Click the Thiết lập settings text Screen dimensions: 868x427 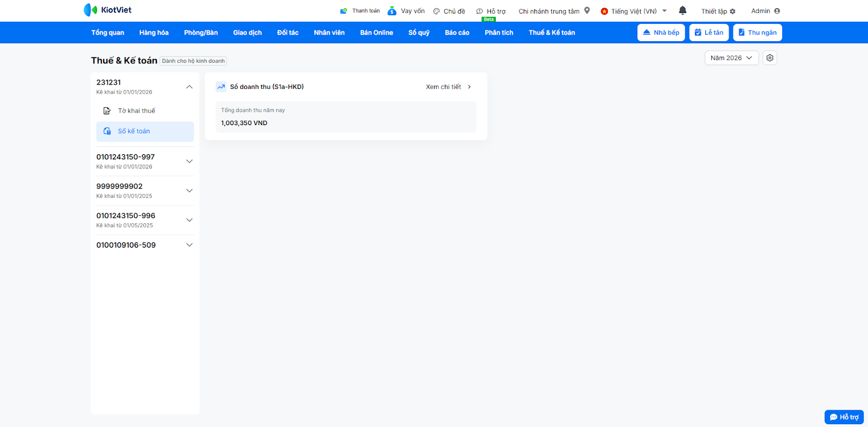click(x=714, y=11)
